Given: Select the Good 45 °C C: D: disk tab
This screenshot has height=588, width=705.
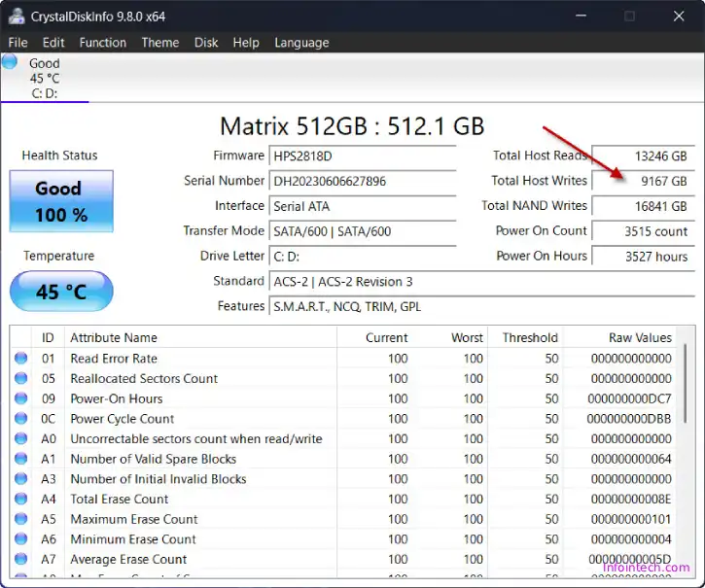Looking at the screenshot, I should pos(45,78).
